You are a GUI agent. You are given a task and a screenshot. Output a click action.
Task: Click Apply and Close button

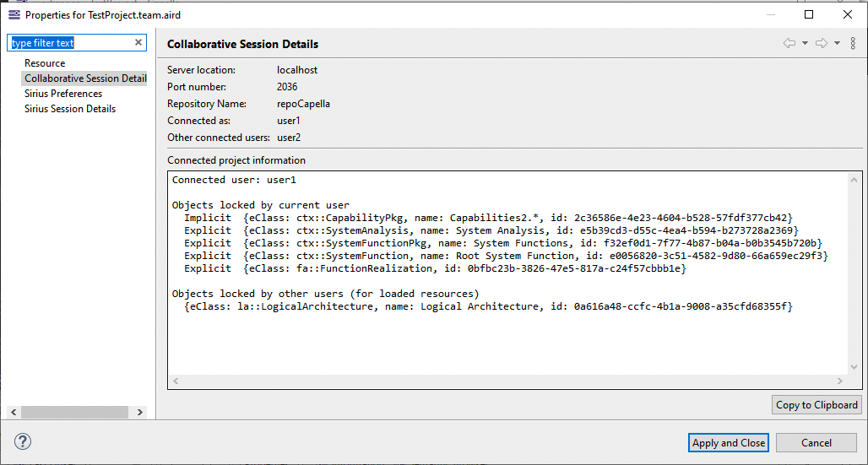pyautogui.click(x=729, y=442)
